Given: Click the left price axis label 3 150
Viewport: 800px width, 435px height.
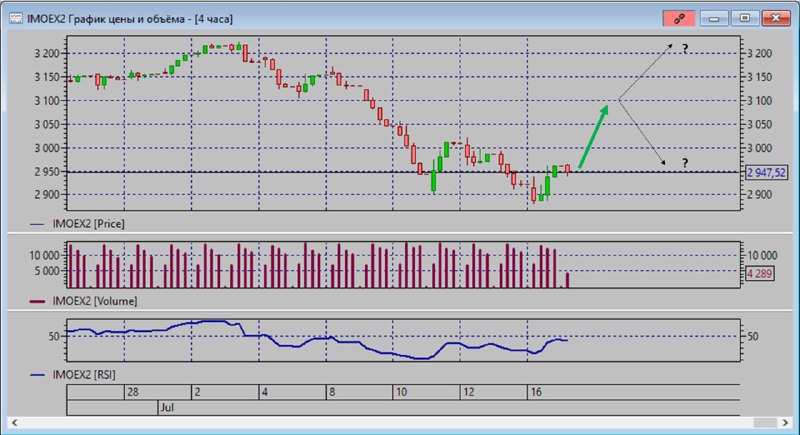Looking at the screenshot, I should pyautogui.click(x=47, y=77).
